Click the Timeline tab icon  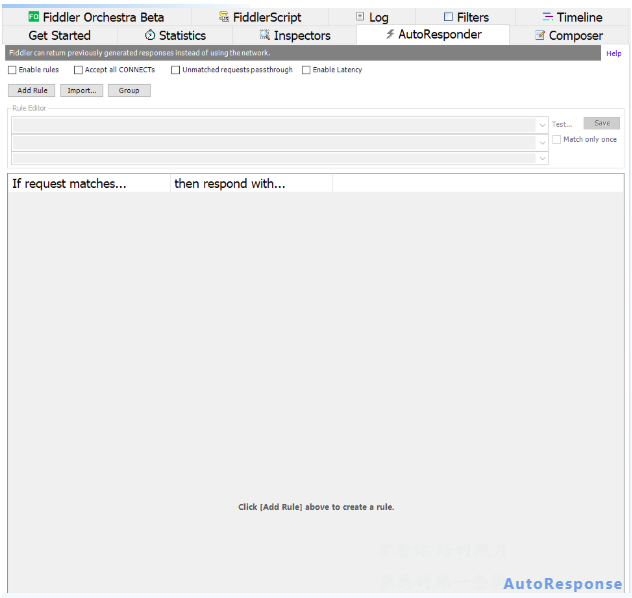[x=548, y=17]
